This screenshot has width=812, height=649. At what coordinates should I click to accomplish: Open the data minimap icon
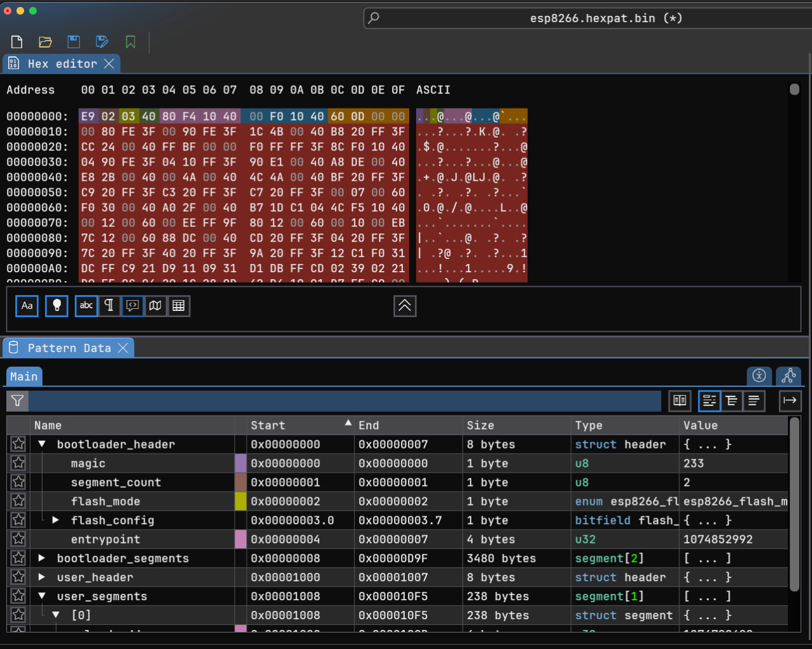pyautogui.click(x=155, y=306)
